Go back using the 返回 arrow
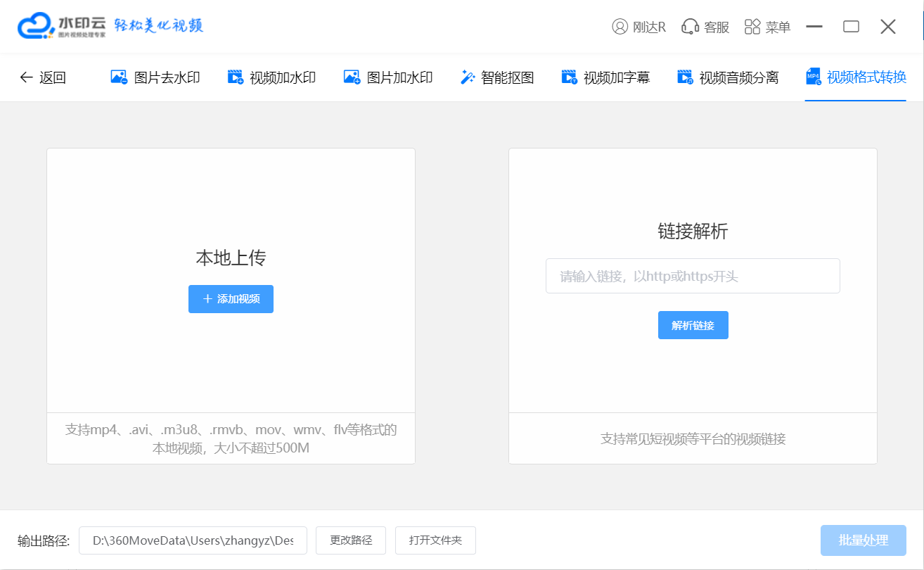This screenshot has height=570, width=924. [x=27, y=77]
